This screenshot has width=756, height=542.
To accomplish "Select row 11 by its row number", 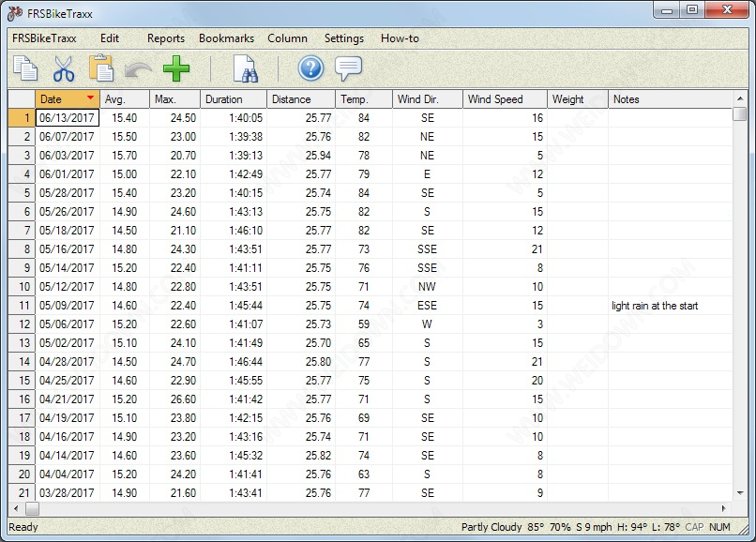I will [22, 306].
